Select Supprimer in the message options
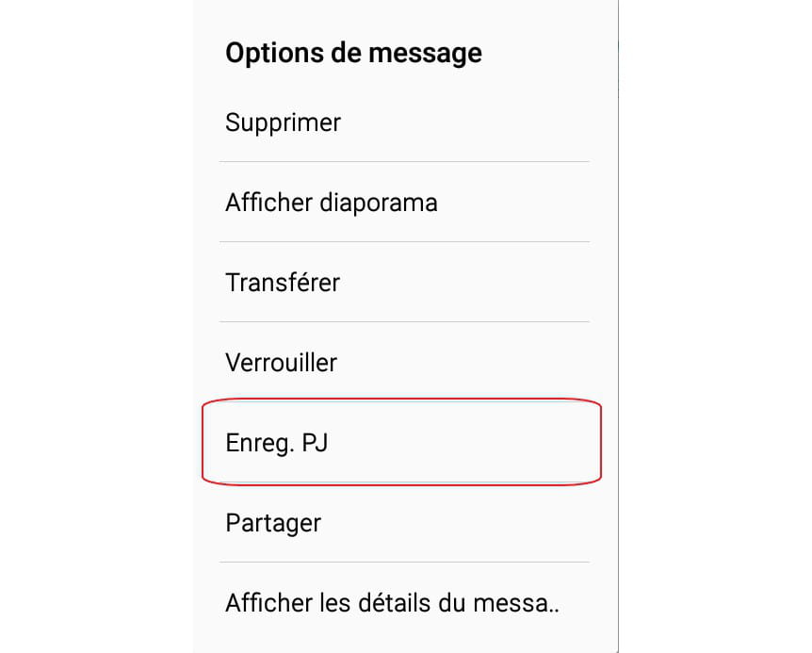 pos(284,122)
